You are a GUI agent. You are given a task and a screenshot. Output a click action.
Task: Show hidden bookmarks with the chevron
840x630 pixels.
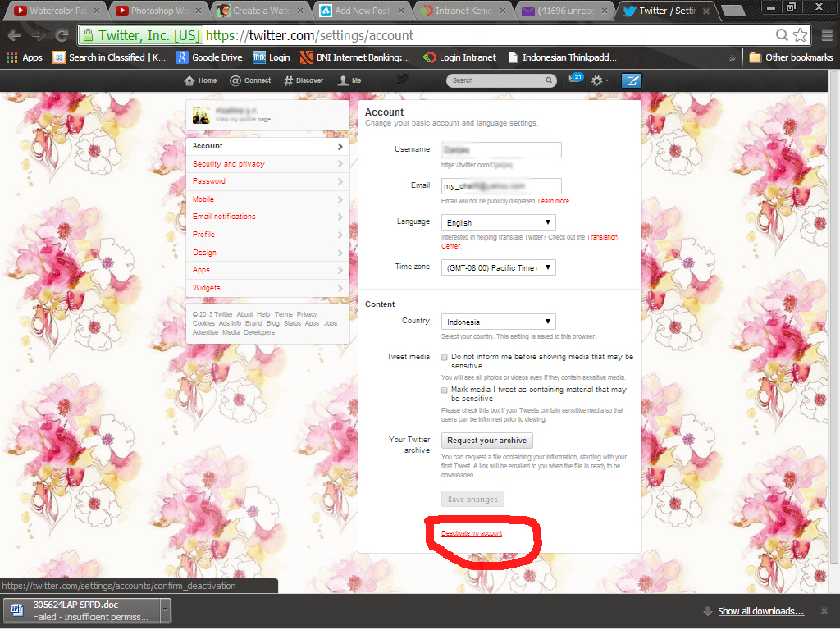pyautogui.click(x=733, y=58)
